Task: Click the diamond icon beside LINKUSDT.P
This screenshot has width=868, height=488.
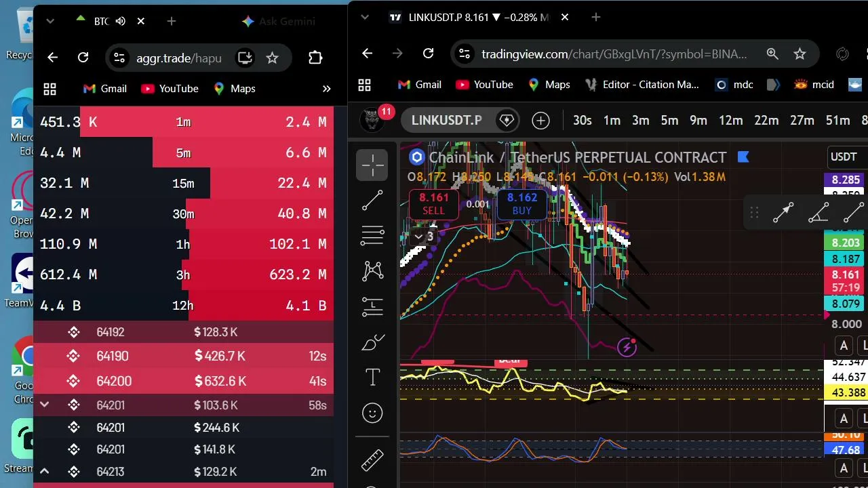Action: pyautogui.click(x=506, y=121)
